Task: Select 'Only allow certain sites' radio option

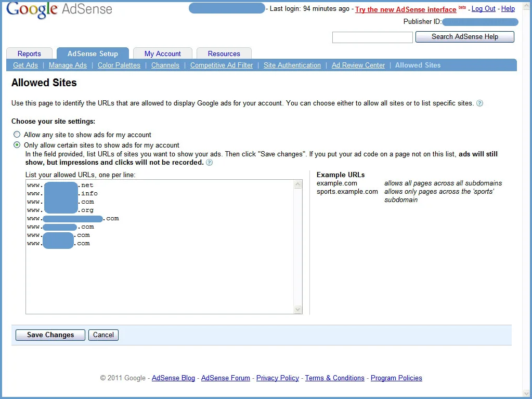Action: click(17, 145)
